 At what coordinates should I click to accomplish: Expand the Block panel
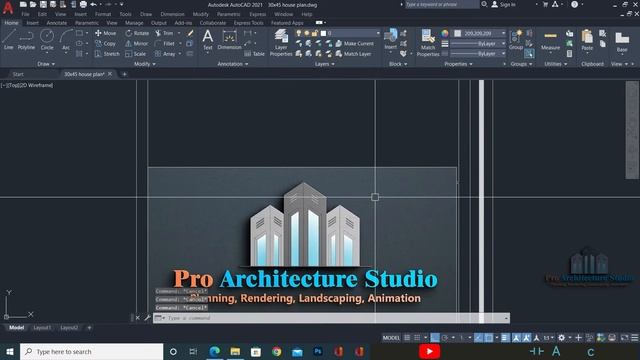coord(398,64)
